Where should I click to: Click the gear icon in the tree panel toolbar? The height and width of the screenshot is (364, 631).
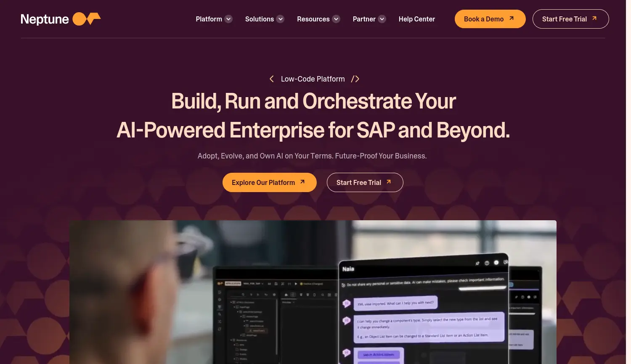pyautogui.click(x=274, y=295)
